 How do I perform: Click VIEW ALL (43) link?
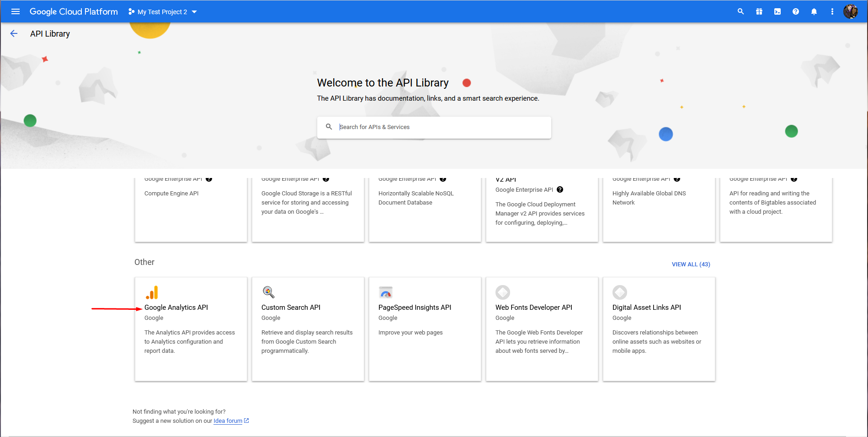coord(691,264)
